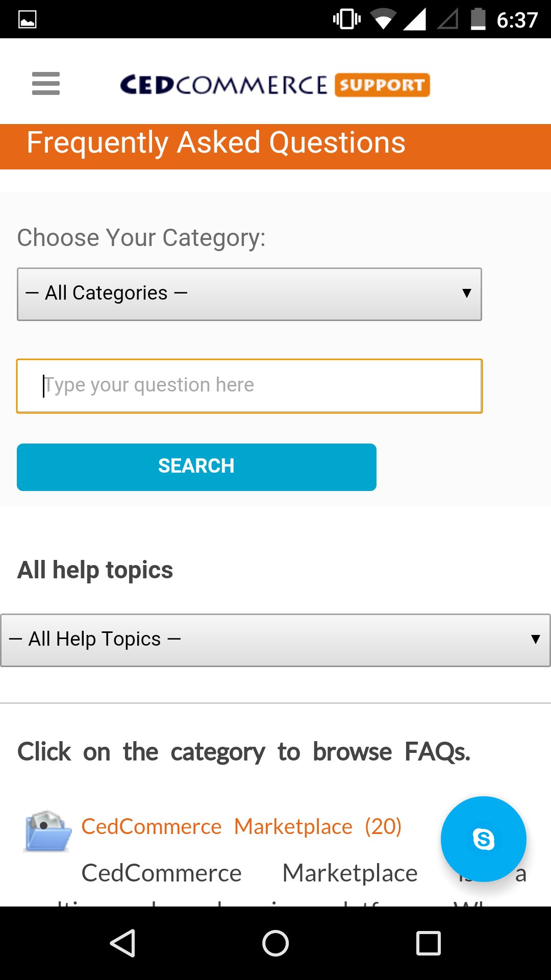Click the All Categories dropdown arrow
Image resolution: width=551 pixels, height=980 pixels.
[x=466, y=293]
